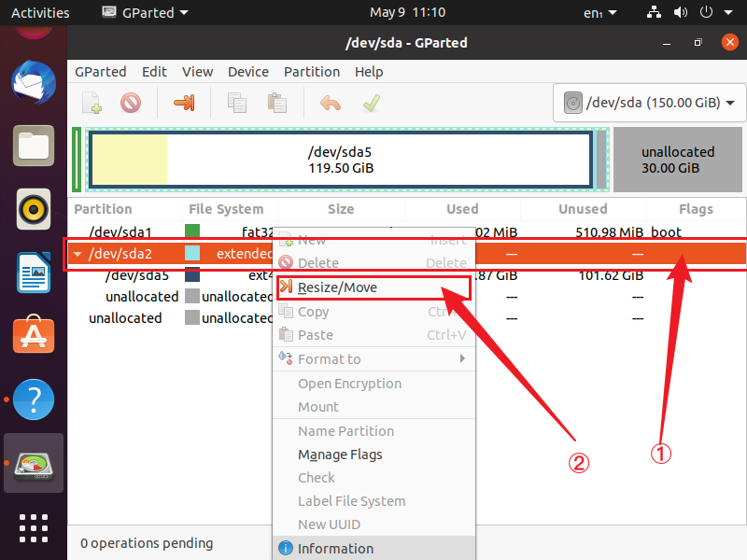Viewport: 747px width, 560px height.
Task: Click the Undo last operation toolbar icon
Action: click(331, 103)
